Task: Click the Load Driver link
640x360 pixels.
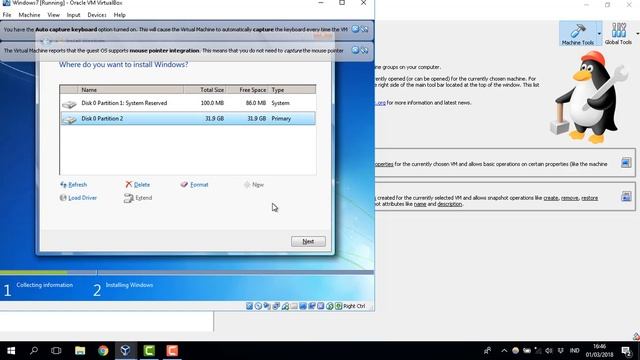Action: pyautogui.click(x=78, y=198)
